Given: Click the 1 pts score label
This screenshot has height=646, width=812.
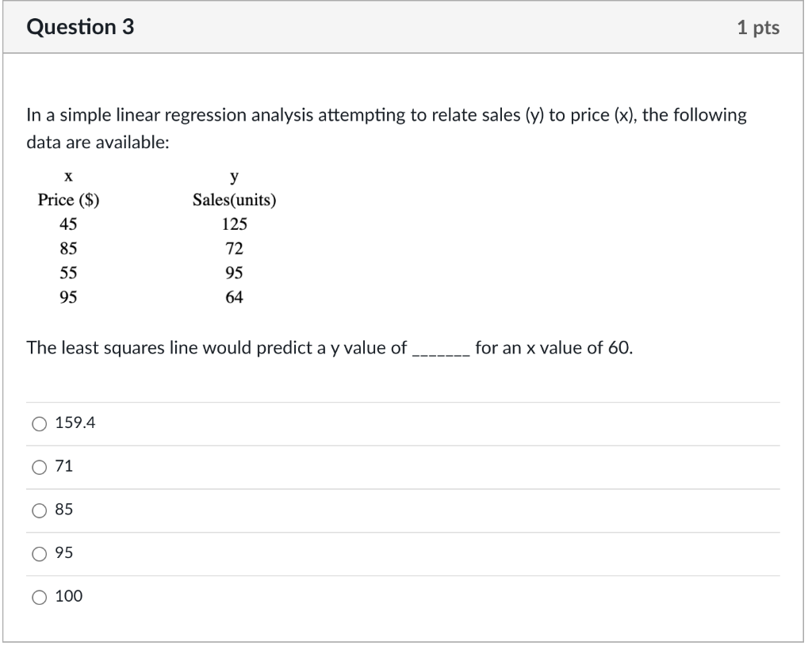Looking at the screenshot, I should pyautogui.click(x=757, y=29).
